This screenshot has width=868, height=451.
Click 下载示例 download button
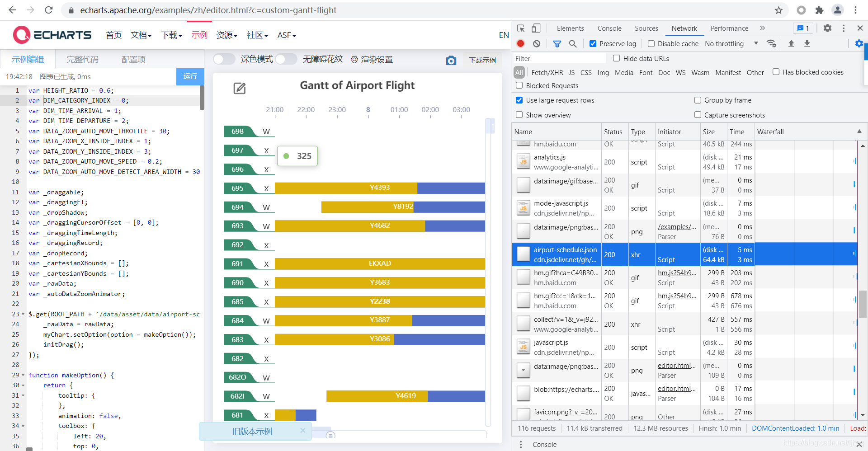[x=482, y=60]
